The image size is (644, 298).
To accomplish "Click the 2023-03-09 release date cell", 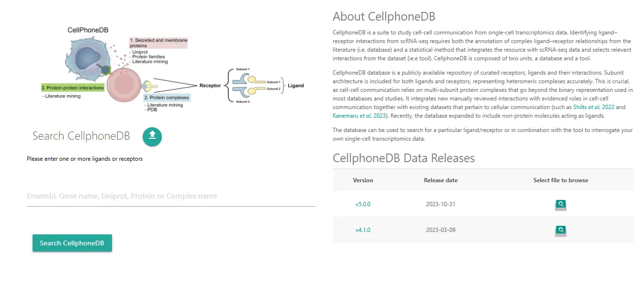I will tap(441, 230).
